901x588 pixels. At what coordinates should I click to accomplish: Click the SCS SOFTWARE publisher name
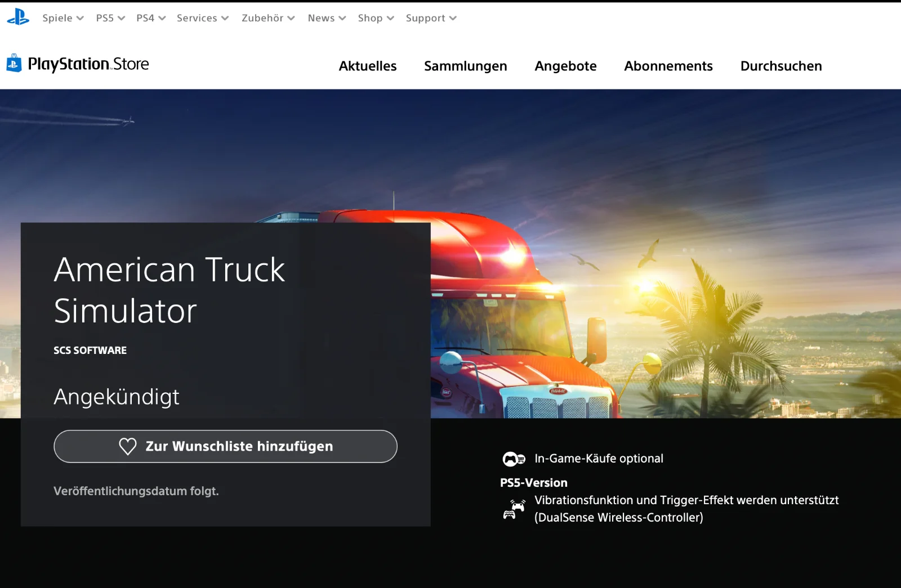(x=90, y=350)
